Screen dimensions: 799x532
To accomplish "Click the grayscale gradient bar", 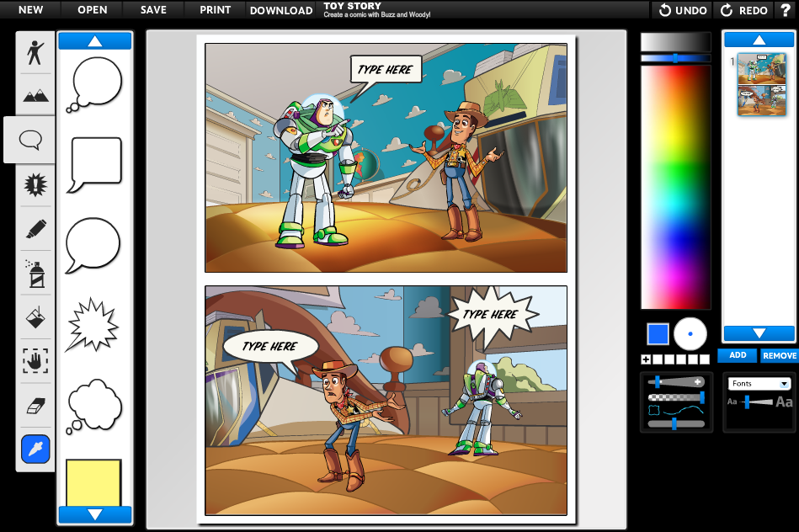I will (x=676, y=42).
